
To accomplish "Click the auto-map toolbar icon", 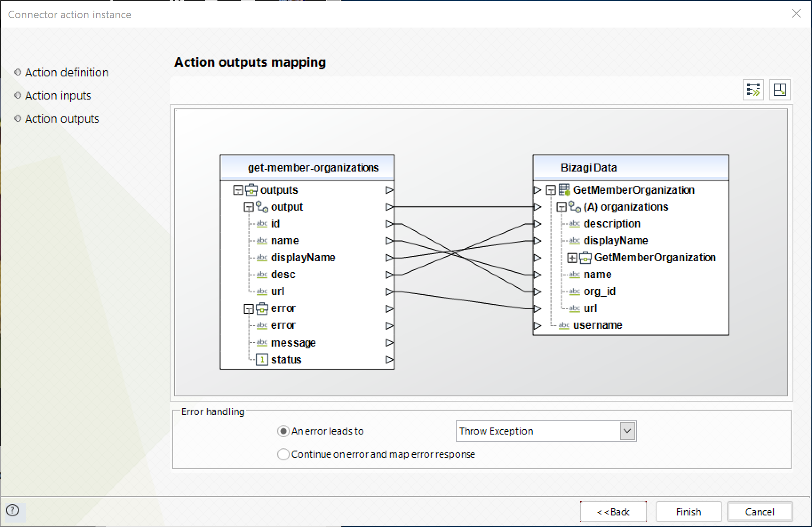I will (753, 90).
